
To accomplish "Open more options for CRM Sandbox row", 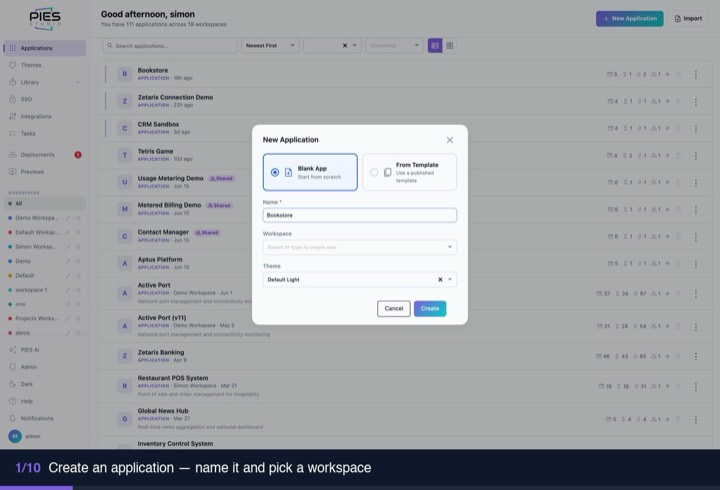I will tap(696, 129).
